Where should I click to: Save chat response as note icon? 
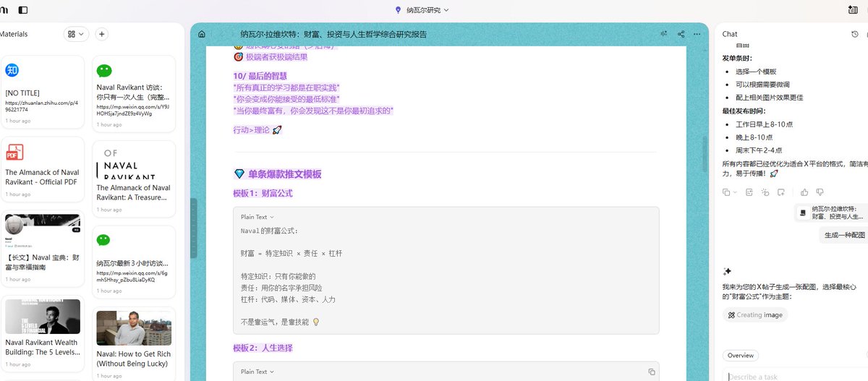pyautogui.click(x=749, y=192)
